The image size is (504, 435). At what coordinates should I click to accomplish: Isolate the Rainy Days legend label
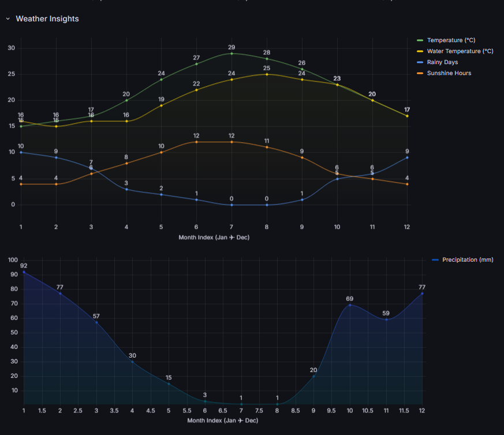coord(443,62)
